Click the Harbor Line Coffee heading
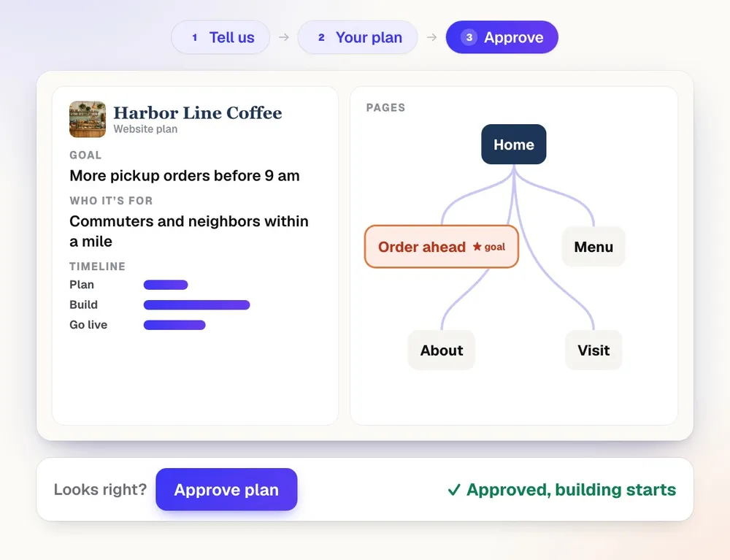The image size is (730, 560). [197, 112]
